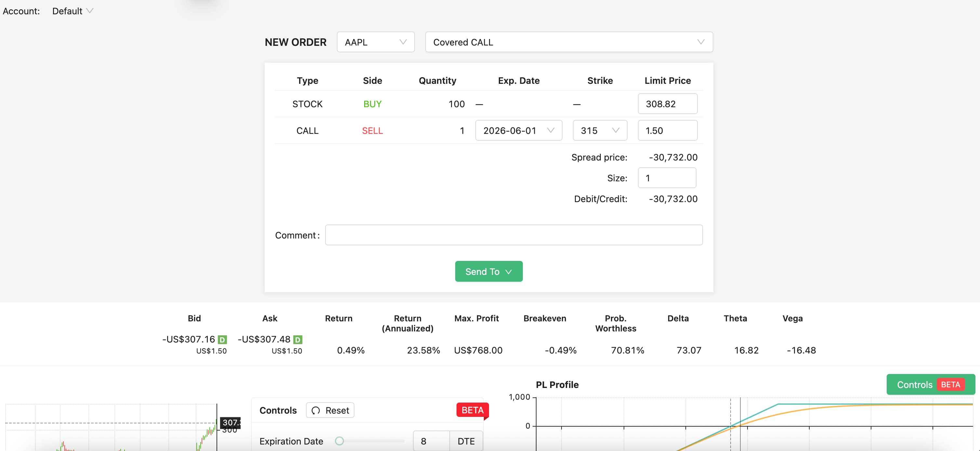Screen dimensions: 980x451
Task: Click the Send To button
Action: click(488, 272)
